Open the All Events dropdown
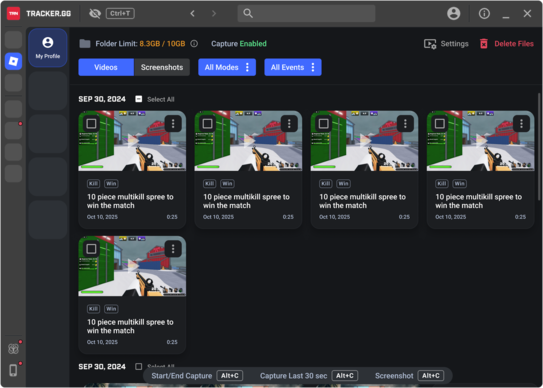 [x=293, y=67]
